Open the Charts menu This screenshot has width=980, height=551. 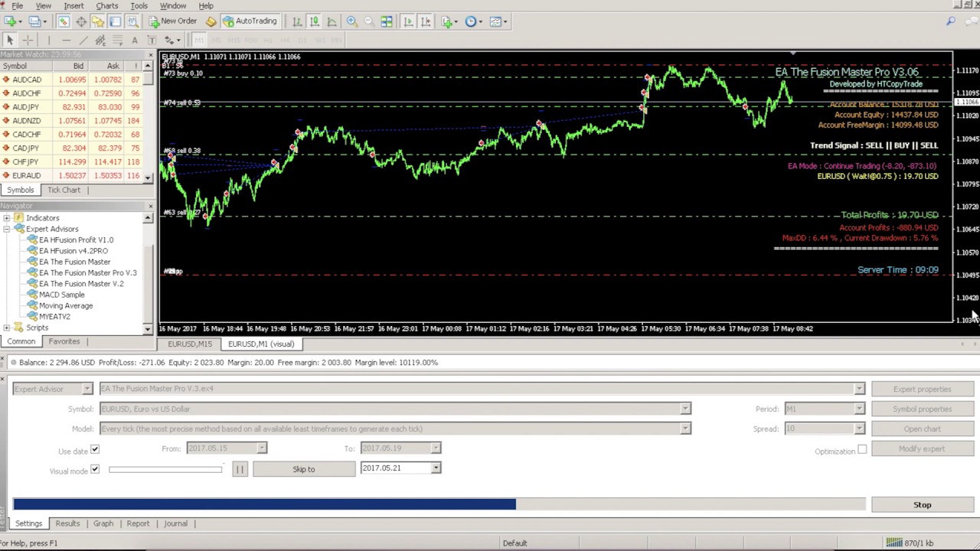[x=106, y=5]
